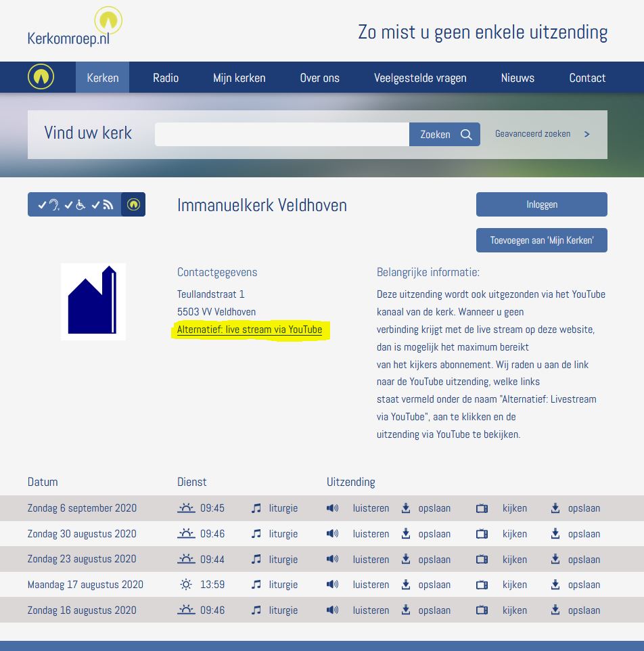Click music note icon for 23 augustus liturgie
Image resolution: width=644 pixels, height=651 pixels.
point(256,560)
